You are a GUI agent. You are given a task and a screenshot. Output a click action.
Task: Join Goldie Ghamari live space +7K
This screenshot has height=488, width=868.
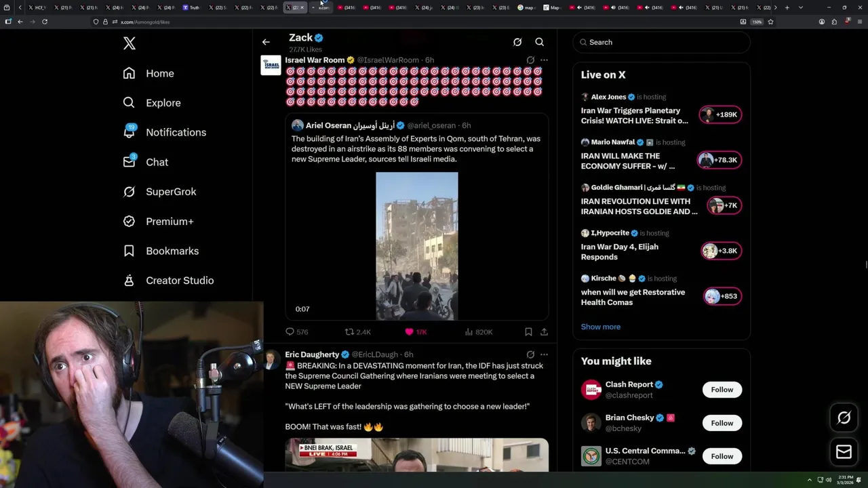724,205
